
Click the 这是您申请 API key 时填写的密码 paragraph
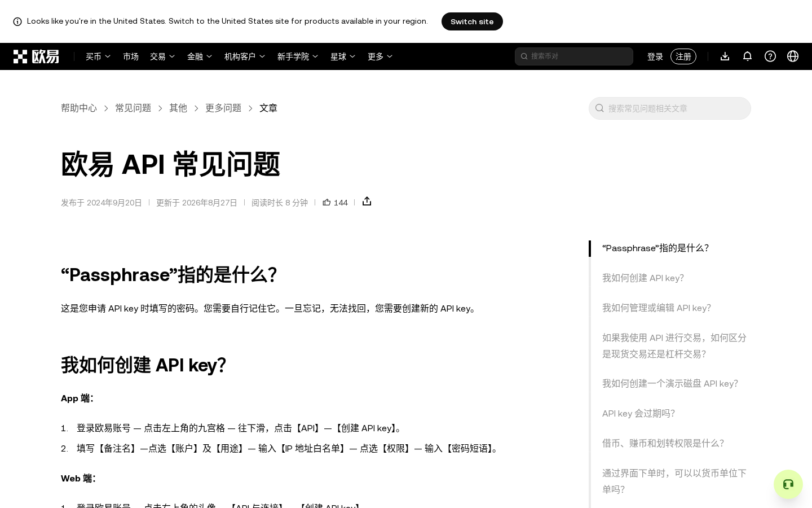pos(270,309)
